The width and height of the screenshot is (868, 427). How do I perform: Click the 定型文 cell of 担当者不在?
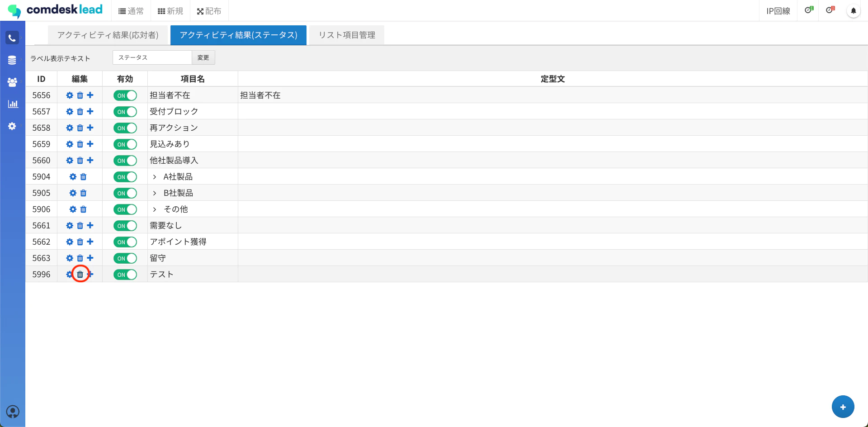pos(552,95)
